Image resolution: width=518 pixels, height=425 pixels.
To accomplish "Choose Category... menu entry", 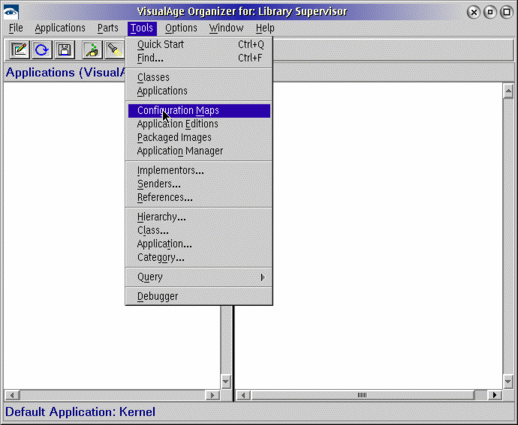I will pyautogui.click(x=199, y=257).
